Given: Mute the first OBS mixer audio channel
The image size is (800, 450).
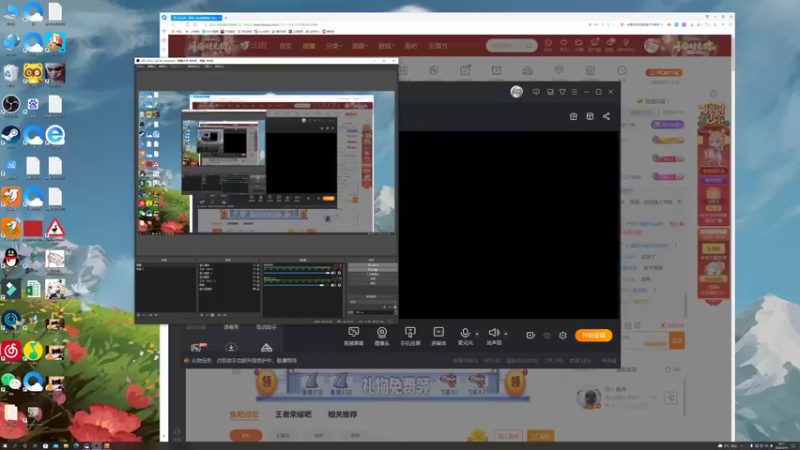Looking at the screenshot, I should click(x=334, y=273).
